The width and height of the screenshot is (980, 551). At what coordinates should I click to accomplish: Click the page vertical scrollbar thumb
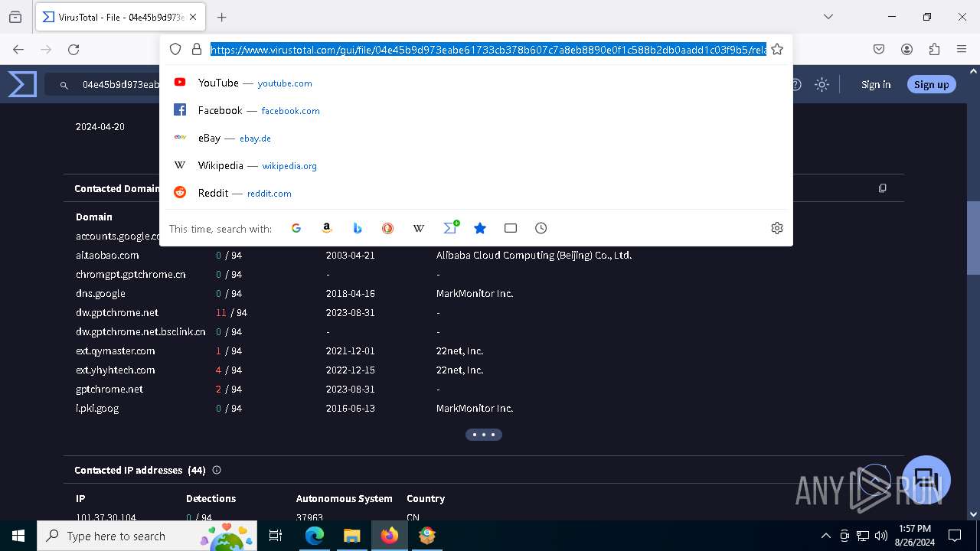click(974, 237)
